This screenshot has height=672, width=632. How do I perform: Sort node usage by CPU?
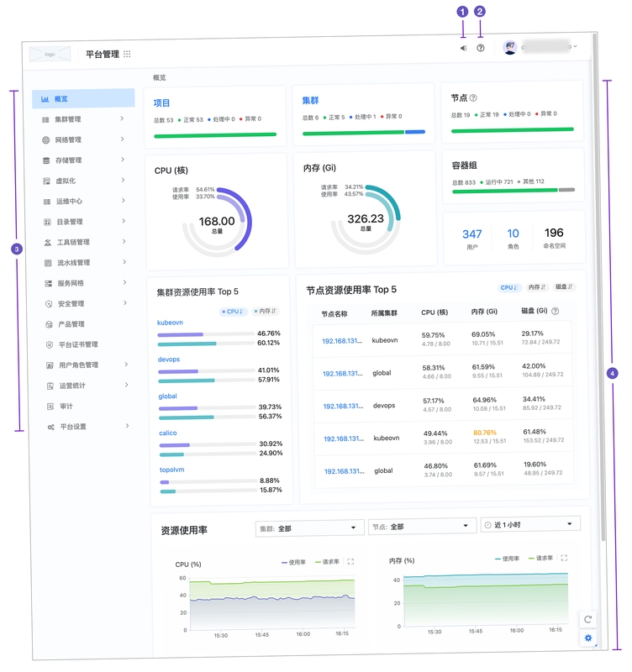(x=509, y=287)
